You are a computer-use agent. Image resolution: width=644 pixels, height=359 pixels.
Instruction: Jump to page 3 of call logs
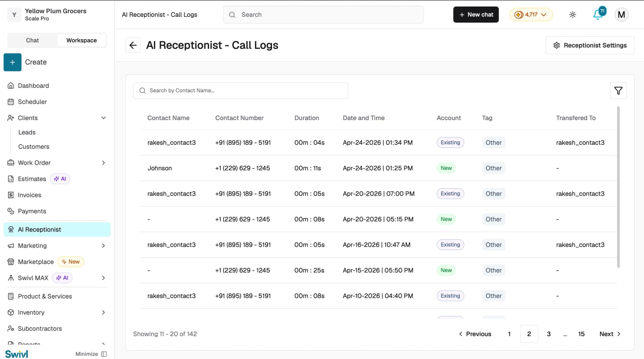(x=549, y=334)
